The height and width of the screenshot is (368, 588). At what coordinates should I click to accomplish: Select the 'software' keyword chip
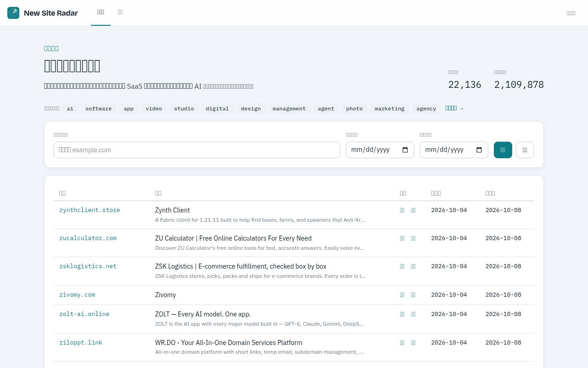pyautogui.click(x=98, y=109)
